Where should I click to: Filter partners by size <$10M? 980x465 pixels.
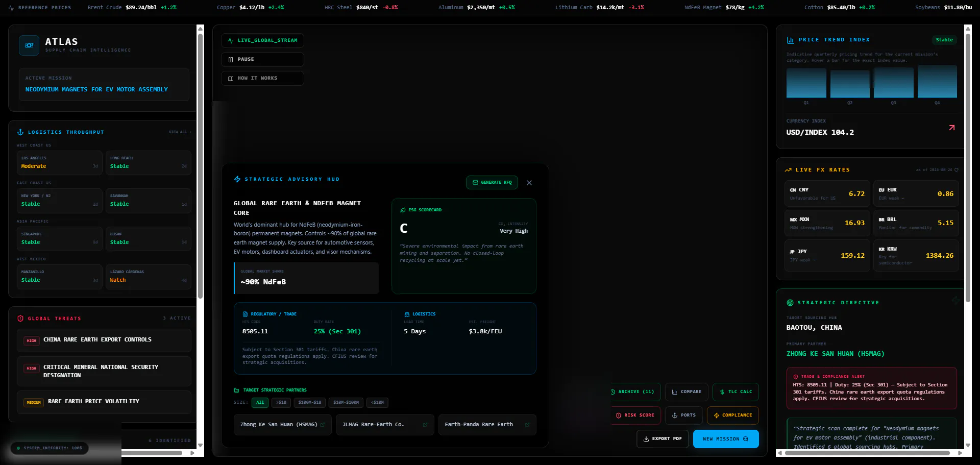[377, 403]
